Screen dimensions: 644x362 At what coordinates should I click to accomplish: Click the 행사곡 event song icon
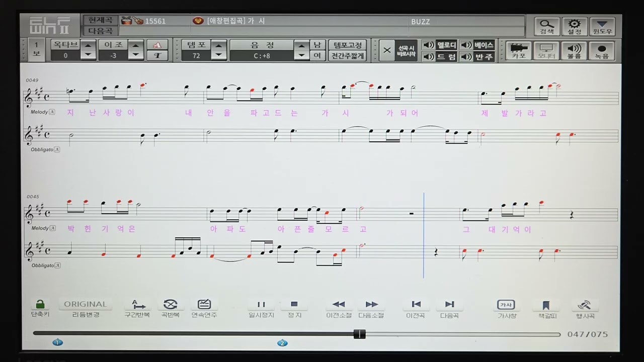click(x=584, y=305)
